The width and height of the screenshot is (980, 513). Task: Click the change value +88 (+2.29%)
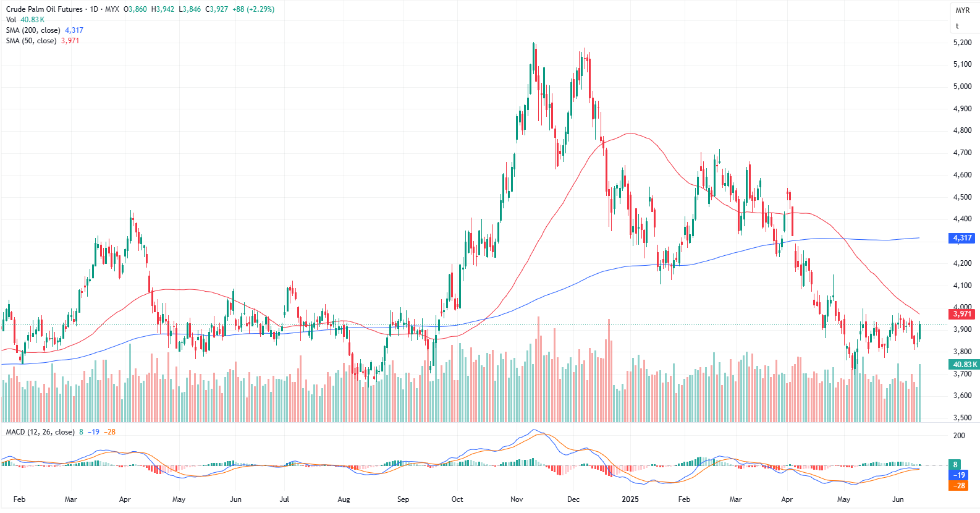pyautogui.click(x=253, y=9)
